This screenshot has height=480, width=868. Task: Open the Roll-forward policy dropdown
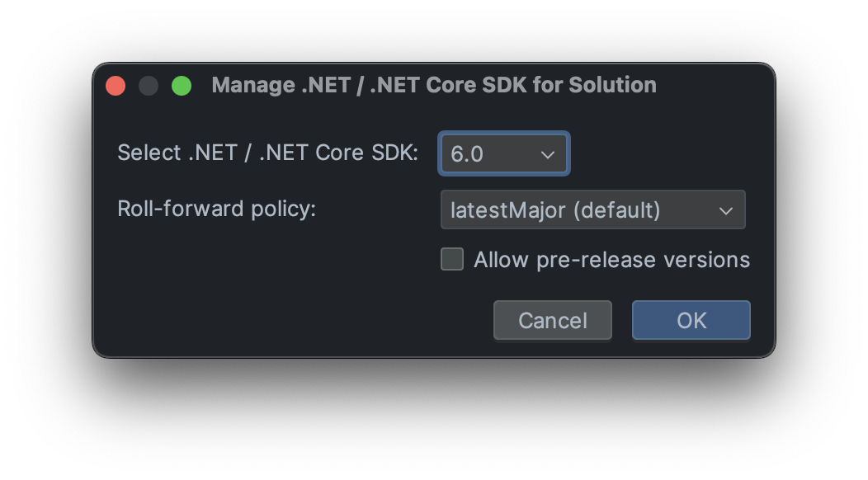click(592, 210)
